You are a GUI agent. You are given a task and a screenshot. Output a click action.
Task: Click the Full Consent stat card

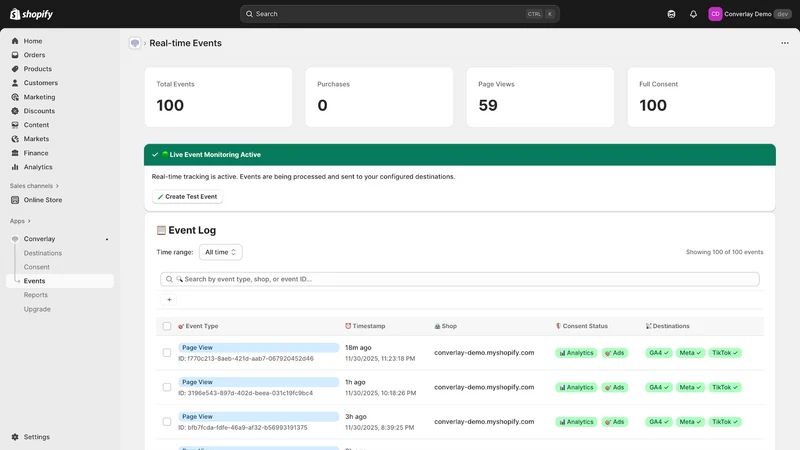[x=701, y=97]
